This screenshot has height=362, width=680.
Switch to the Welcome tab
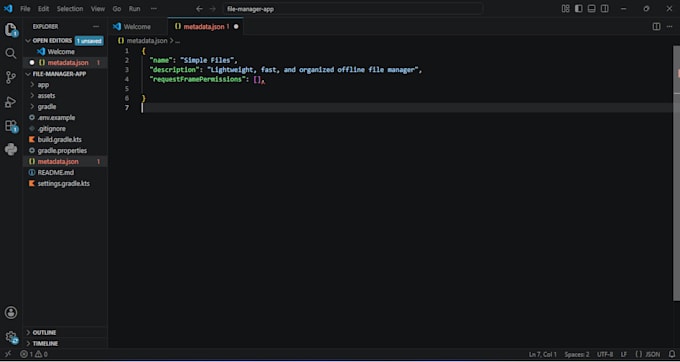pos(137,27)
